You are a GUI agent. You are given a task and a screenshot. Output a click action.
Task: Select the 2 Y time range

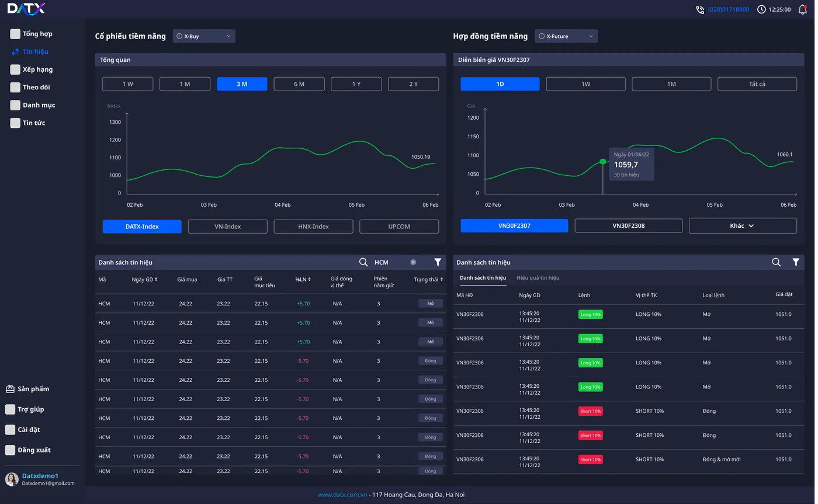[414, 84]
